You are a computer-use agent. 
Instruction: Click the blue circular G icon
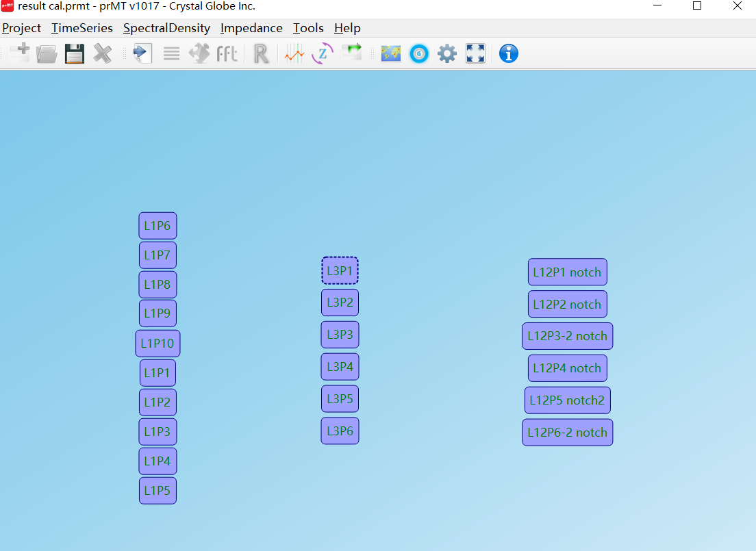[419, 53]
